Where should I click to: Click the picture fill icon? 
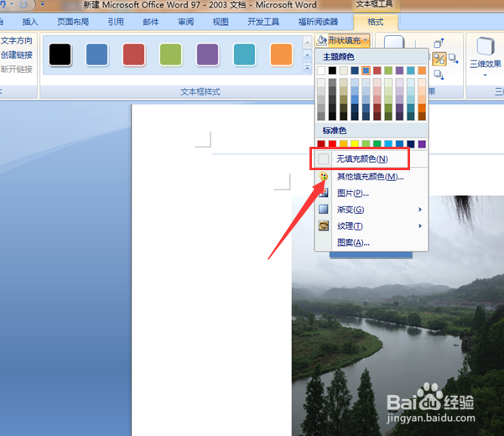(x=324, y=193)
